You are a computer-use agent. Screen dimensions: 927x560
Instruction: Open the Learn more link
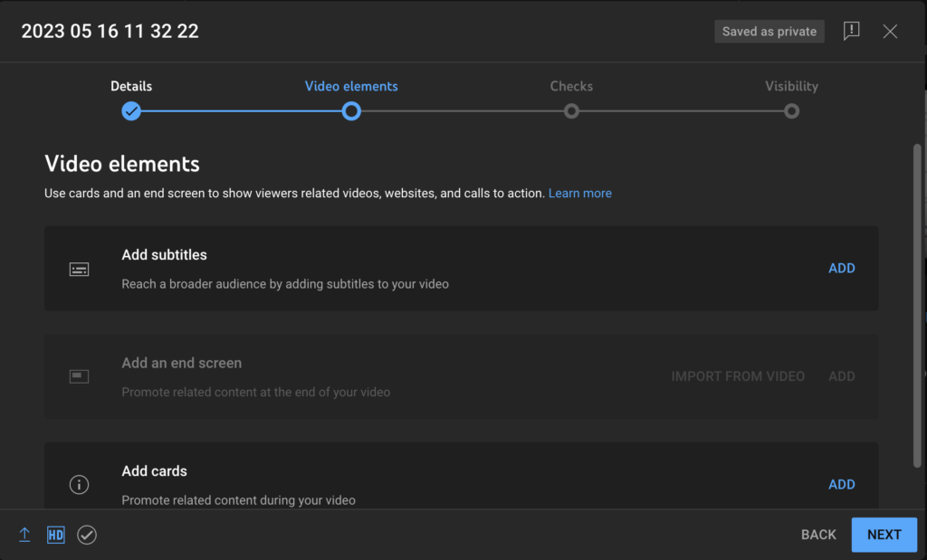click(x=579, y=193)
